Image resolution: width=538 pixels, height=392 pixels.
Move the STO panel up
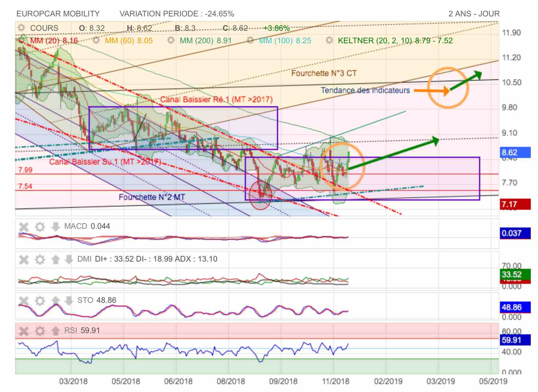(x=55, y=301)
